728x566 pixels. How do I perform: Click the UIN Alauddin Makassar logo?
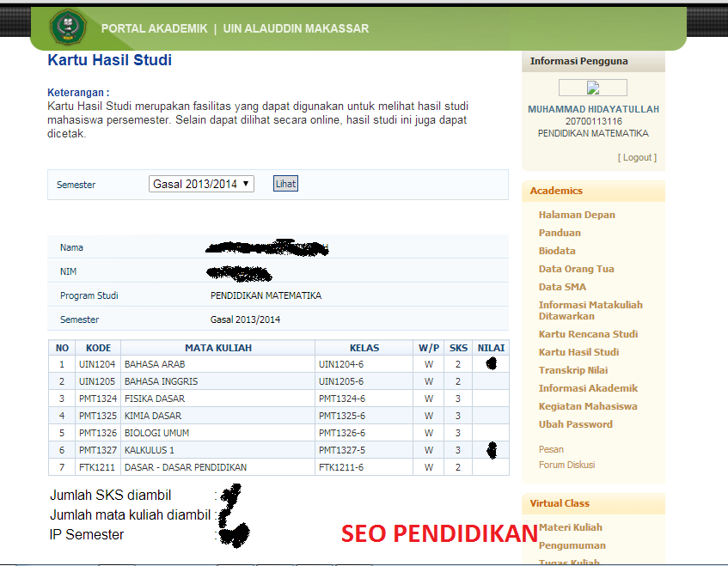(x=68, y=26)
